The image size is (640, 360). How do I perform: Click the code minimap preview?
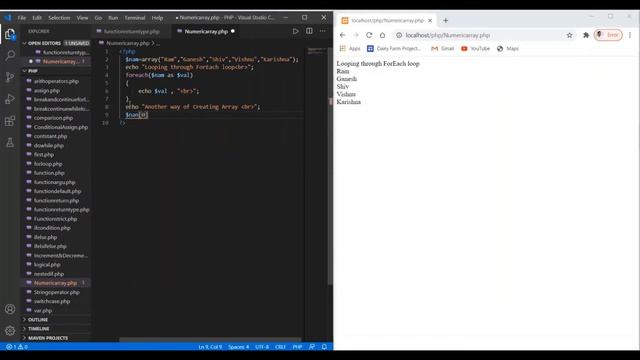316,51
